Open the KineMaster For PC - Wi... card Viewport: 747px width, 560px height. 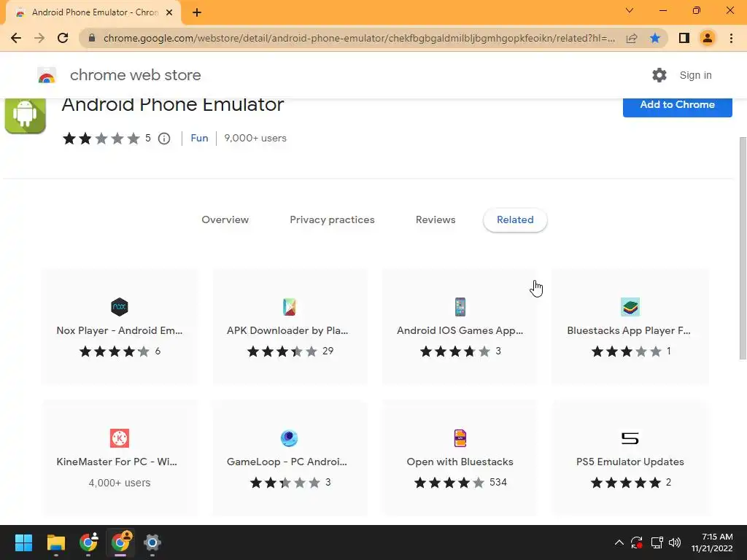pos(120,458)
